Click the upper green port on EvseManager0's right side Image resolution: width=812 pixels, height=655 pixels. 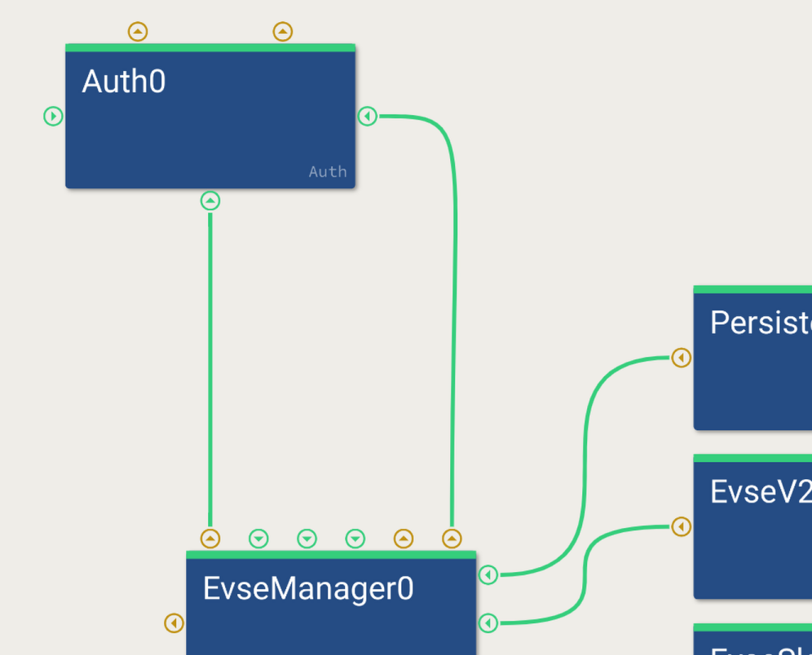coord(488,575)
